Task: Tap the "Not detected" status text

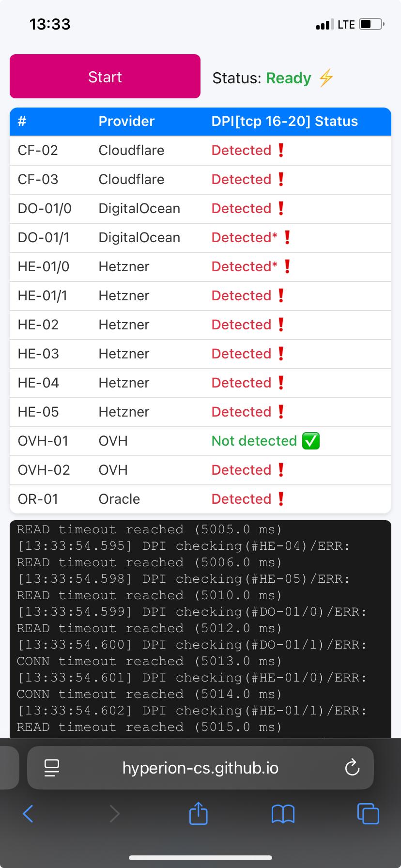Action: (254, 441)
